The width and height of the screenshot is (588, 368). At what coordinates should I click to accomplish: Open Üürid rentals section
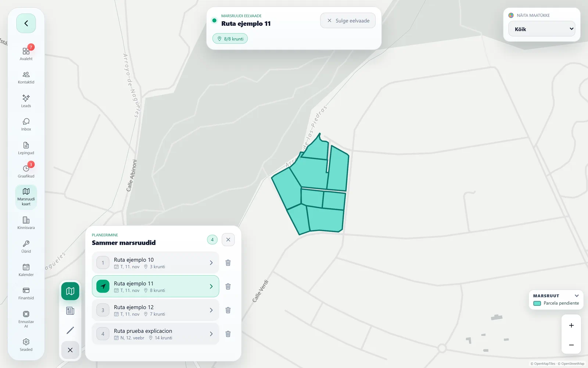pyautogui.click(x=26, y=247)
